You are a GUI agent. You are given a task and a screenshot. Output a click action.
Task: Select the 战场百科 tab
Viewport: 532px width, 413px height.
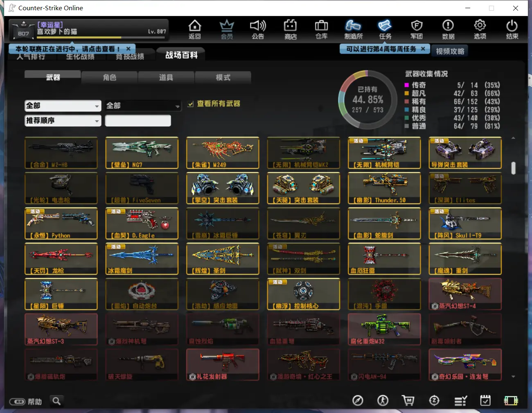point(181,55)
